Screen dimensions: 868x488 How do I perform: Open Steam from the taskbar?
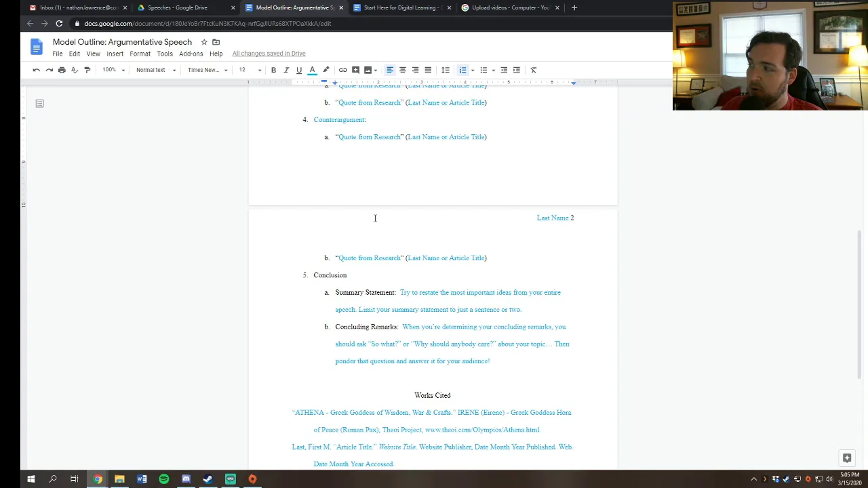tap(208, 479)
